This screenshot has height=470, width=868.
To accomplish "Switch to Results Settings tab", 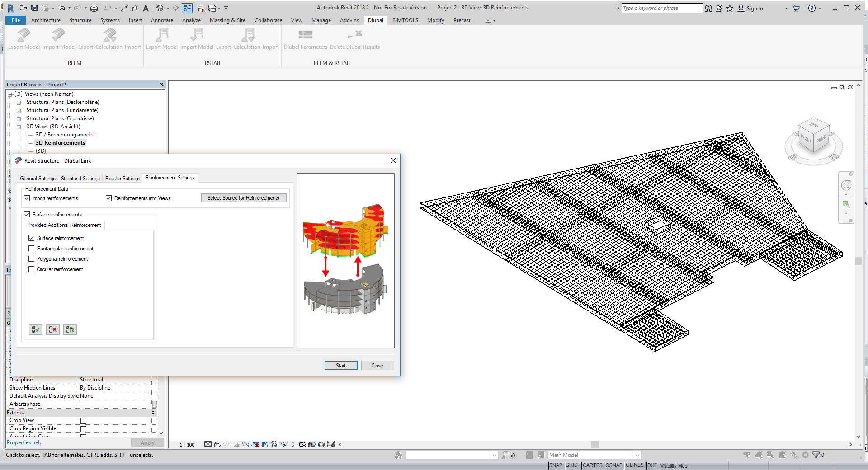I will [x=122, y=179].
